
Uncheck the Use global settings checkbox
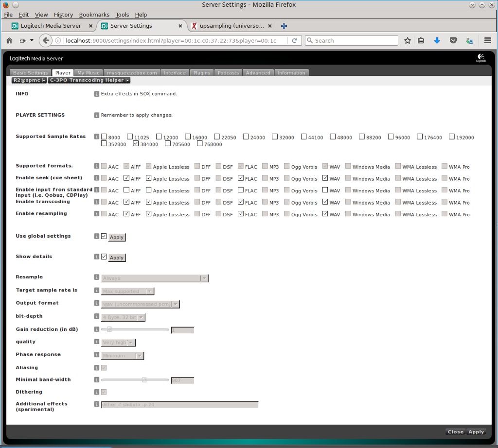pyautogui.click(x=104, y=236)
